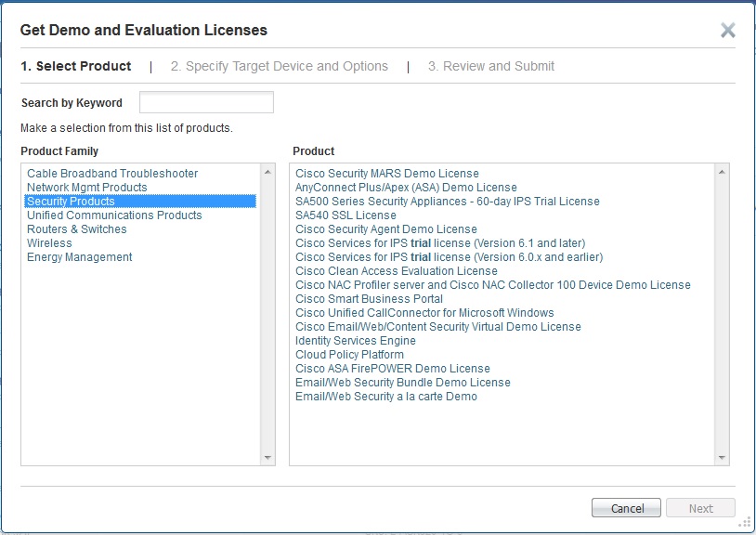Choose Cisco NAC Profiler server Demo License
This screenshot has width=756, height=535.
coord(493,285)
